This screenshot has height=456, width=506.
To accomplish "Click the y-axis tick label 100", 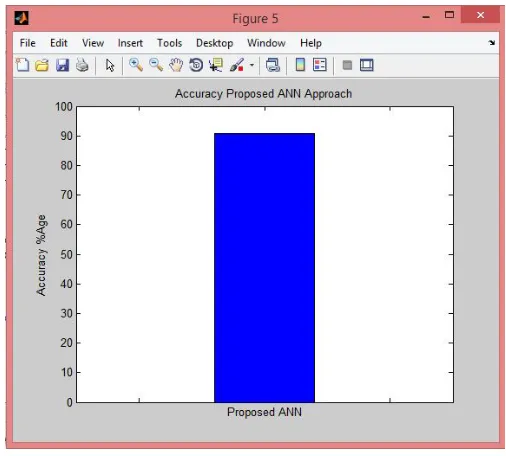I will (x=64, y=107).
